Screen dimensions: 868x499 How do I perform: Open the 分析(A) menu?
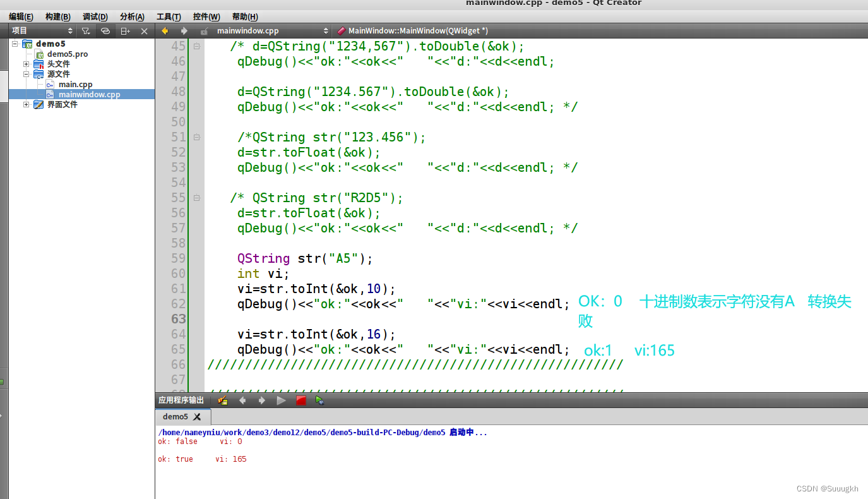[x=132, y=16]
